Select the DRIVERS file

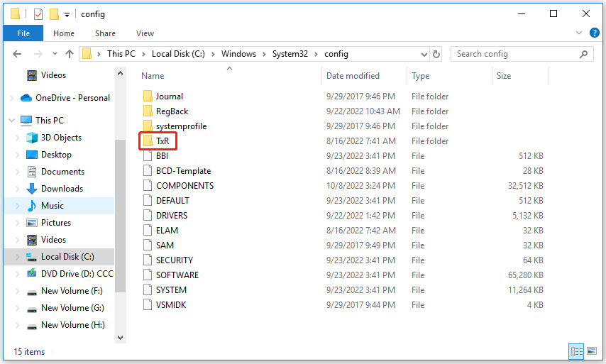click(x=172, y=216)
